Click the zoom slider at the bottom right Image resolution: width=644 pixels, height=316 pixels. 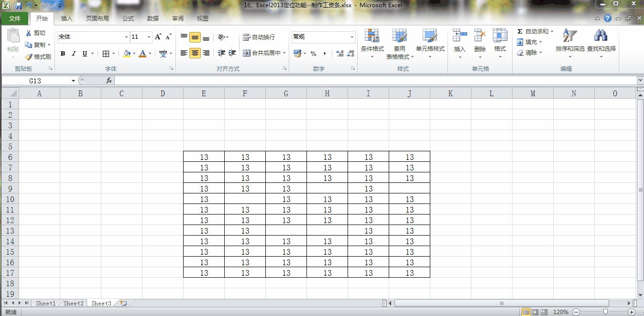605,312
